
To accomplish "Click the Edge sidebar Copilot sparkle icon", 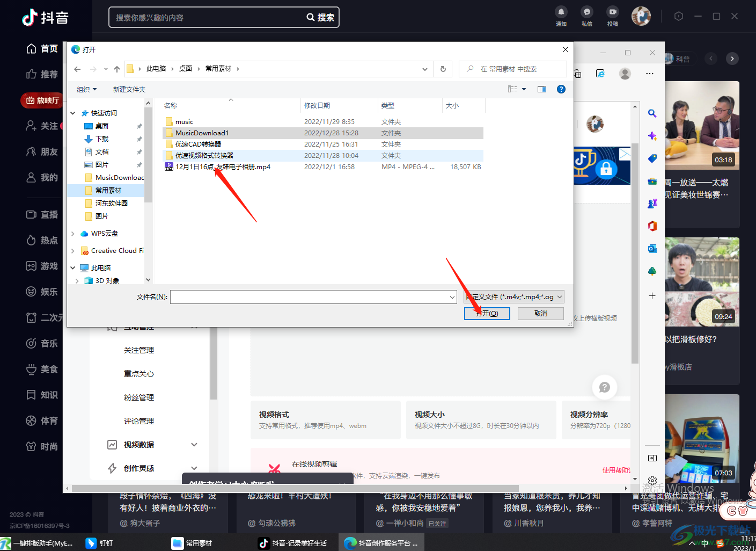I will [652, 136].
